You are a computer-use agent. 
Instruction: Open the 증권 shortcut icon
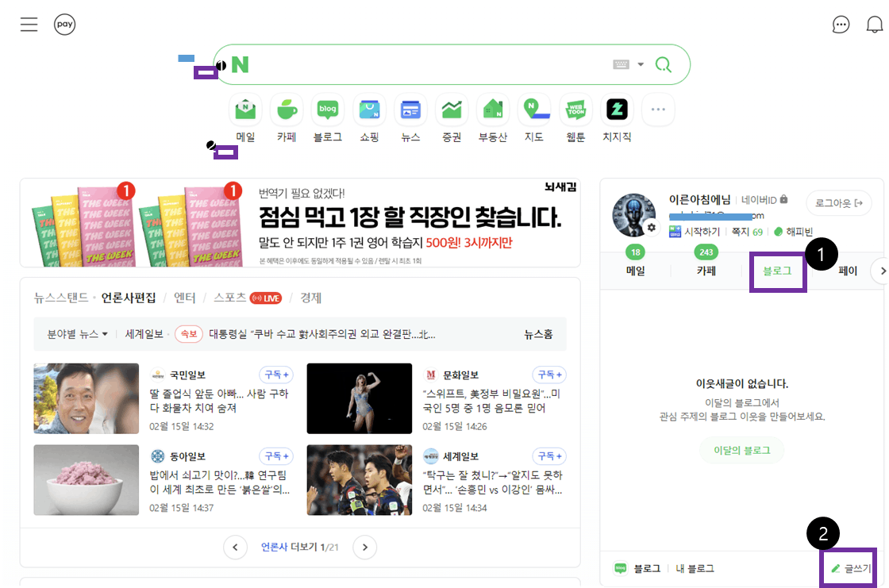452,110
